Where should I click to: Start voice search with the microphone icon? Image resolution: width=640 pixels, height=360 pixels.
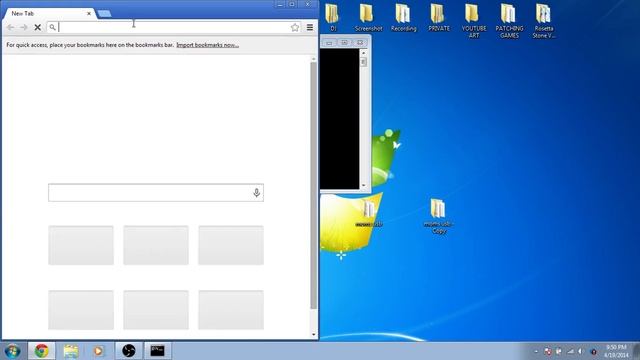pyautogui.click(x=256, y=193)
